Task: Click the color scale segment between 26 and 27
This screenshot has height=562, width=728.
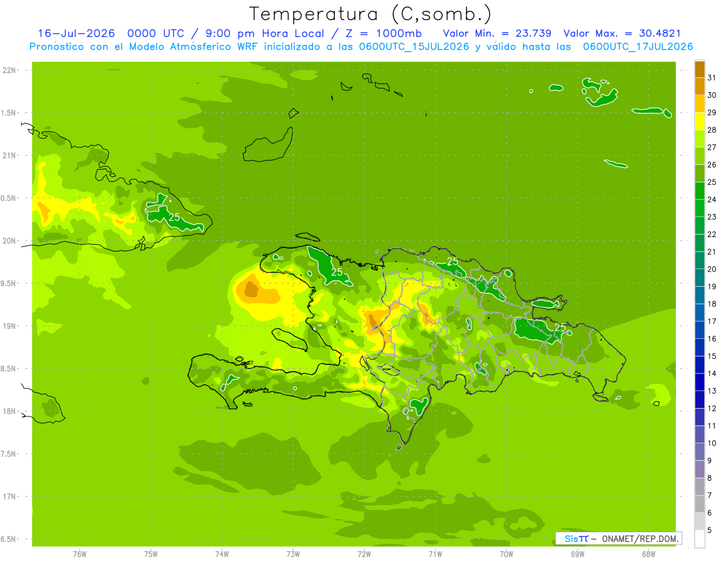Action: pyautogui.click(x=699, y=156)
